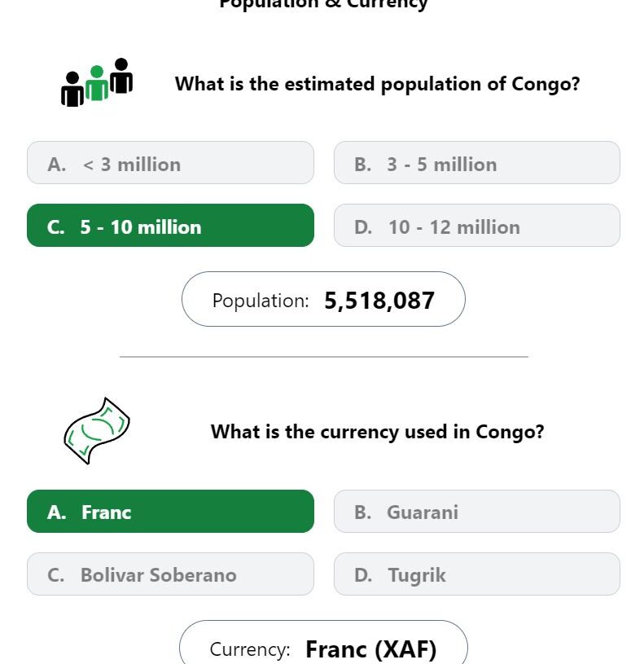Viewport: 644px width, 664px height.
Task: Click the population number 5,518,087
Action: [x=379, y=301]
